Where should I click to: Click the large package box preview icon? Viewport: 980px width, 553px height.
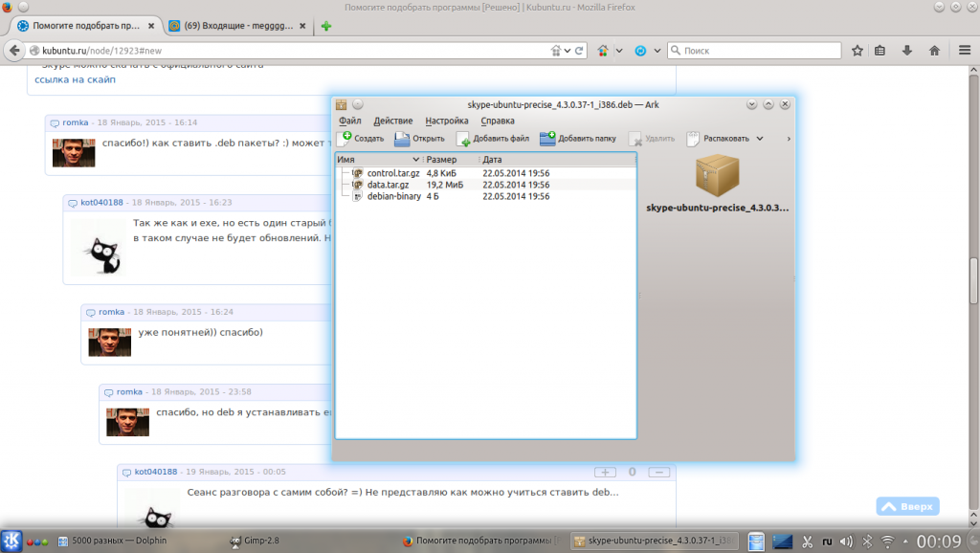(x=718, y=176)
